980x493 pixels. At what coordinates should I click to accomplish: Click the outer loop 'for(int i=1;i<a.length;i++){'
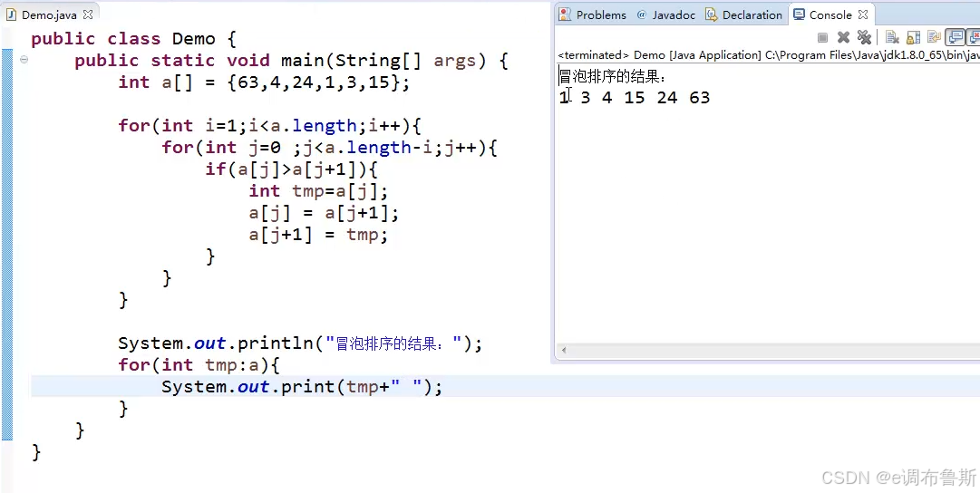[270, 126]
